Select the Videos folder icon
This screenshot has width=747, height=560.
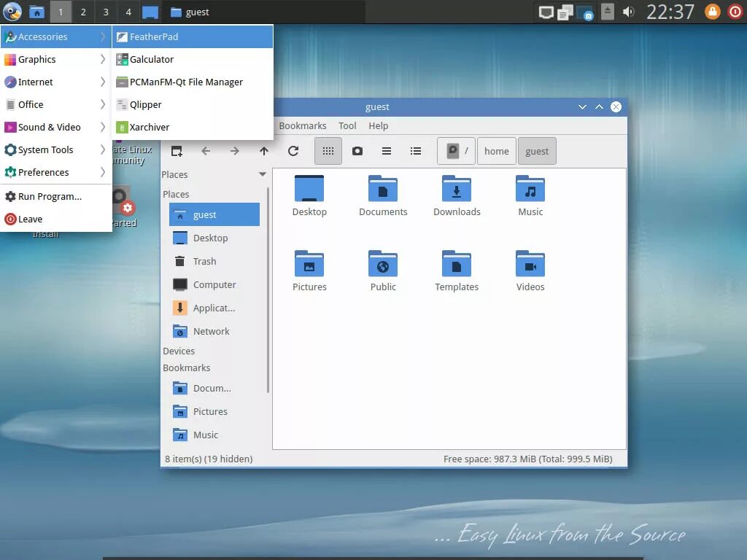click(530, 271)
